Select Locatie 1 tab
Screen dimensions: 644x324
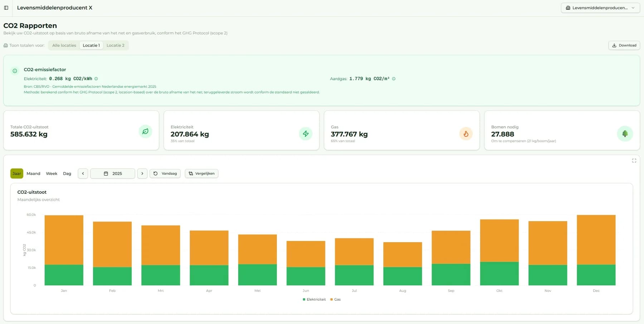pyautogui.click(x=91, y=45)
